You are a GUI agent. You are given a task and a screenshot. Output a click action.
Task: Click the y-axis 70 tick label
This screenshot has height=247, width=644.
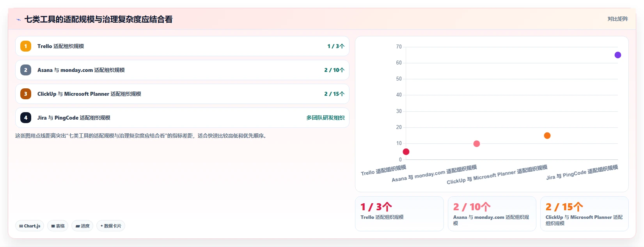[399, 47]
